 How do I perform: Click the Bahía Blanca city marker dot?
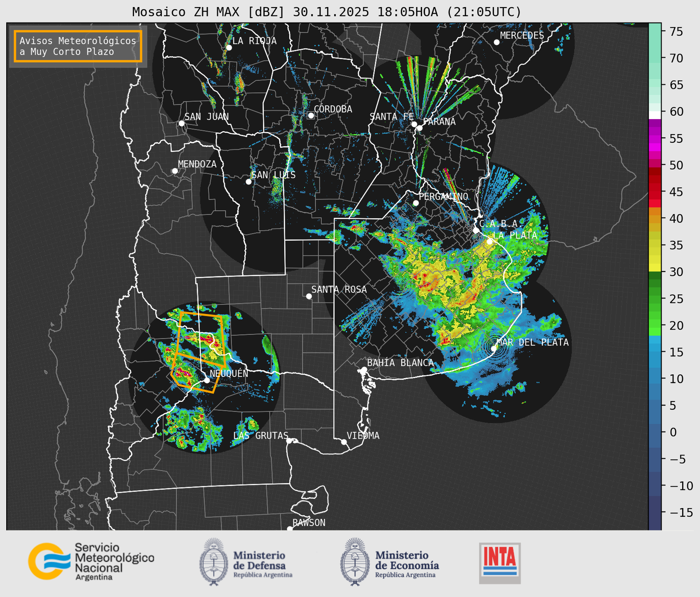pyautogui.click(x=364, y=369)
